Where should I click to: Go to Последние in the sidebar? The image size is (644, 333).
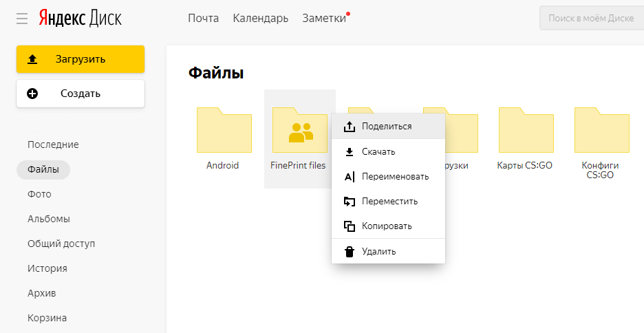[x=53, y=144]
